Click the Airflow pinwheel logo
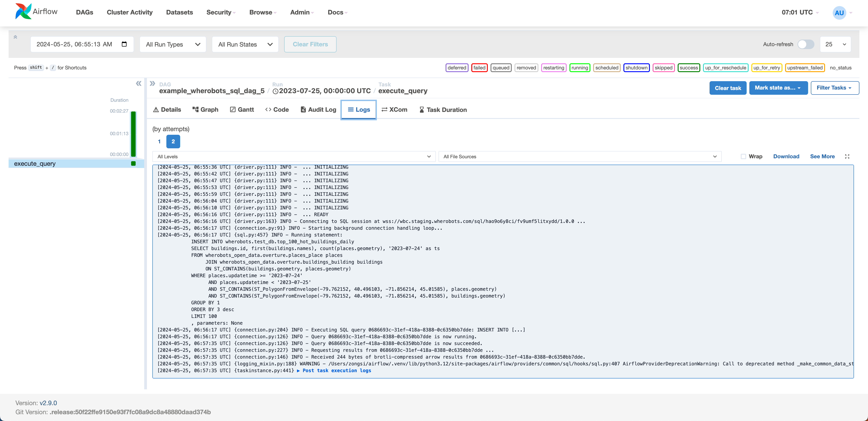Viewport: 868px width, 421px height. tap(23, 12)
